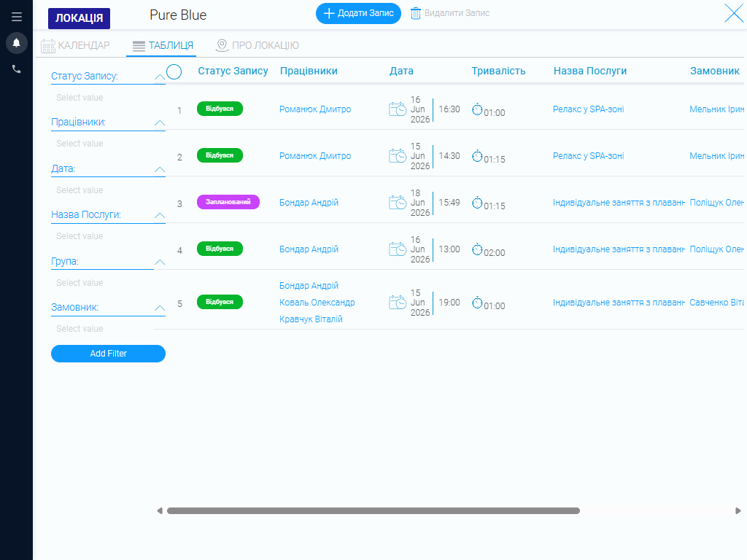Click the phone icon in the sidebar

(x=17, y=69)
